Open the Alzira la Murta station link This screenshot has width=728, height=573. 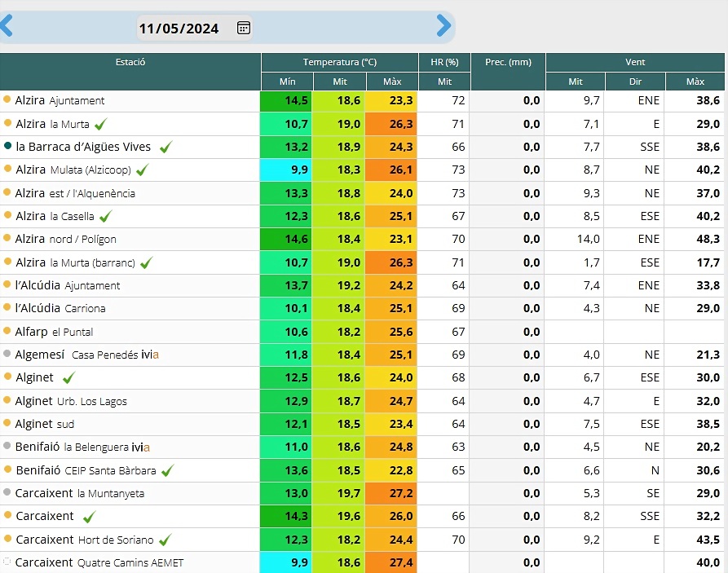[x=52, y=124]
